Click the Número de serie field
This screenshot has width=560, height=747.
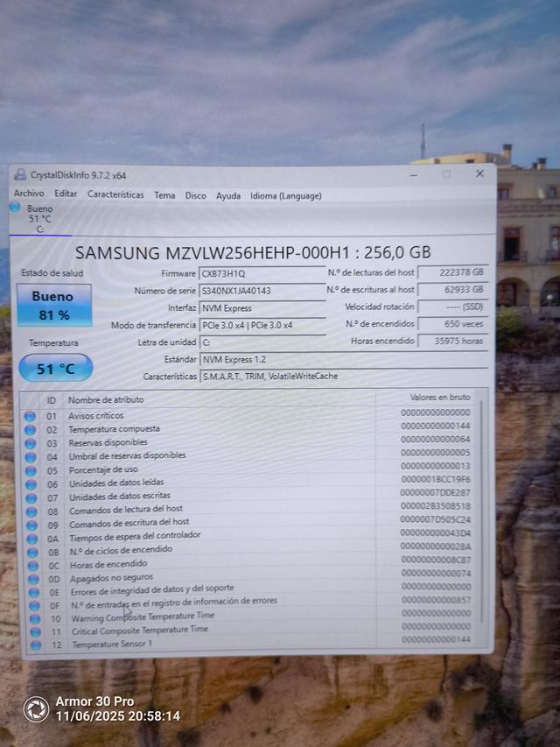tap(262, 291)
